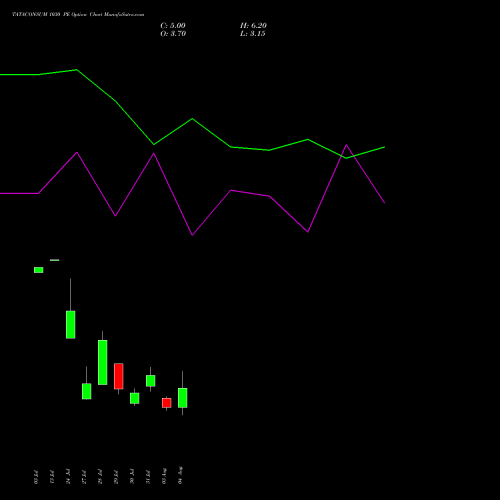Click the green candle above 27 Jul
500x500 pixels.
point(87,391)
